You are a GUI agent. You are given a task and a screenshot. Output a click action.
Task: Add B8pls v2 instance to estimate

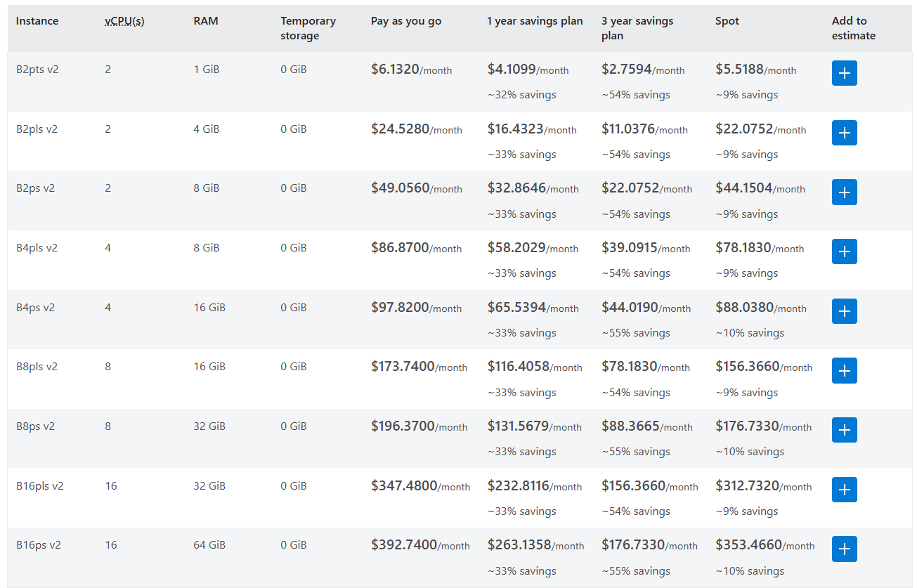(844, 370)
